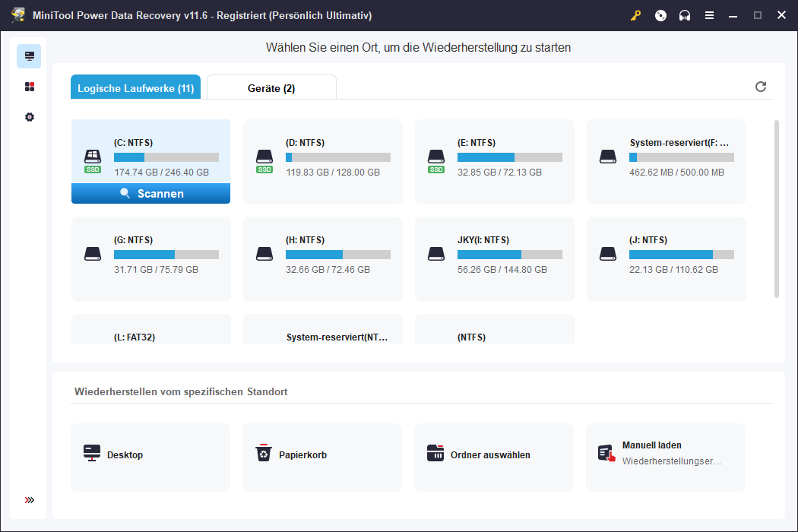798x532 pixels.
Task: Click the headset support icon
Action: (684, 15)
